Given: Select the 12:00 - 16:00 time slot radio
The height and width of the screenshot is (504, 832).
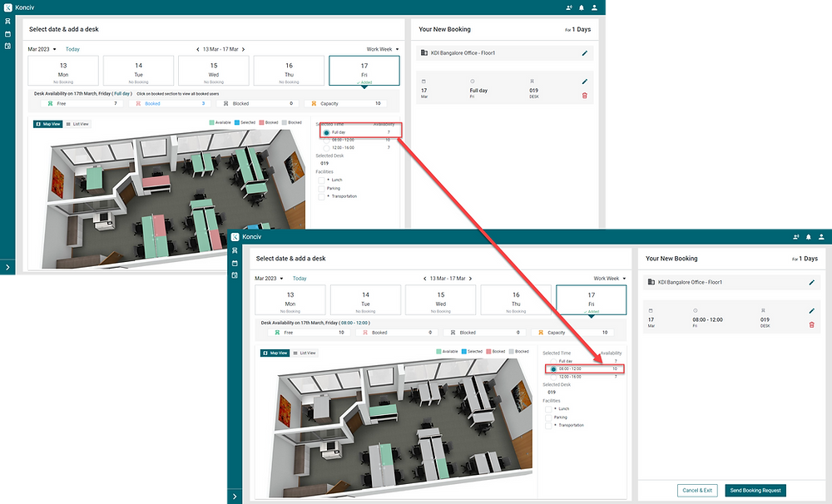Looking at the screenshot, I should pyautogui.click(x=553, y=377).
